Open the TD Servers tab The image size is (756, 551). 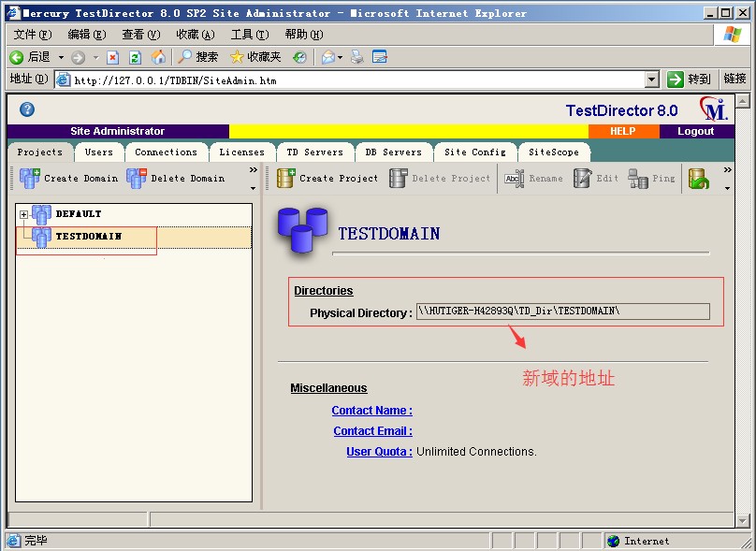314,152
